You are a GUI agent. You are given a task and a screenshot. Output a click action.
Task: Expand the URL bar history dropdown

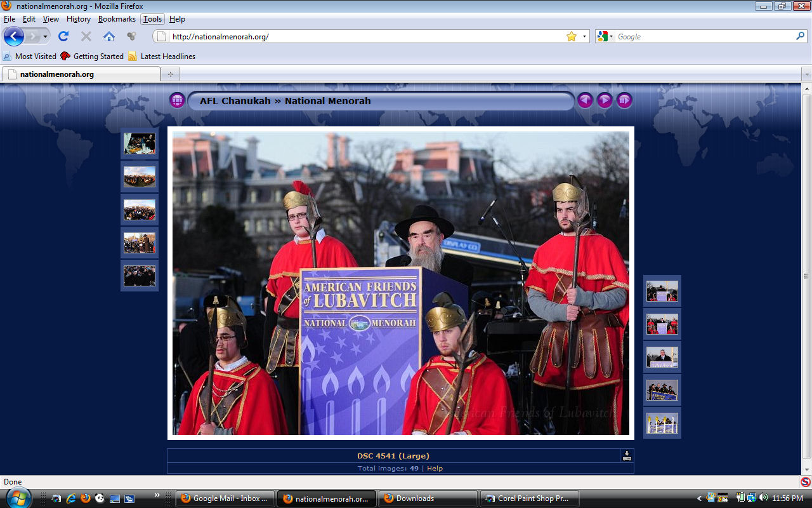[x=584, y=36]
